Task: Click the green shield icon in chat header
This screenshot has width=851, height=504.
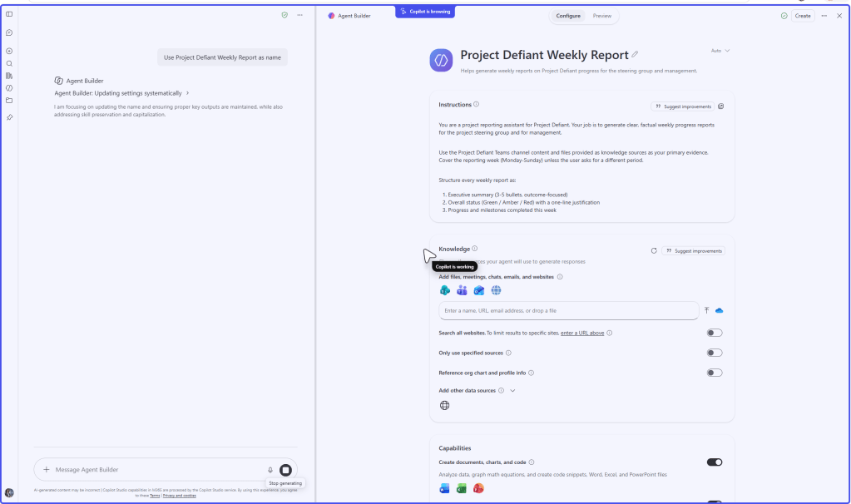Action: coord(284,15)
